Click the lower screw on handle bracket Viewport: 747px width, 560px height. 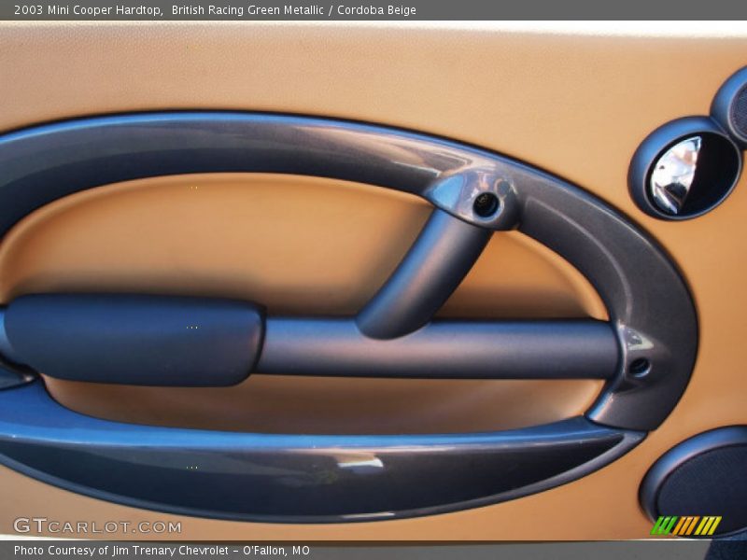pos(639,367)
